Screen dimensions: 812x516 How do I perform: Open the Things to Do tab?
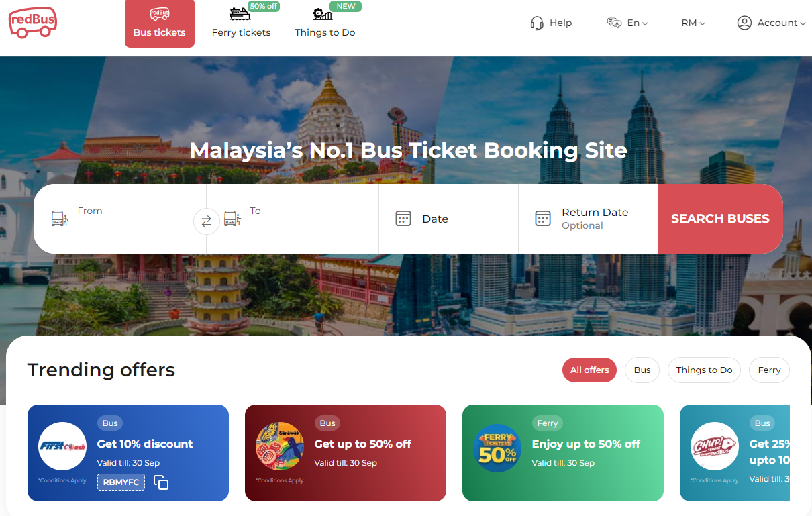click(325, 23)
